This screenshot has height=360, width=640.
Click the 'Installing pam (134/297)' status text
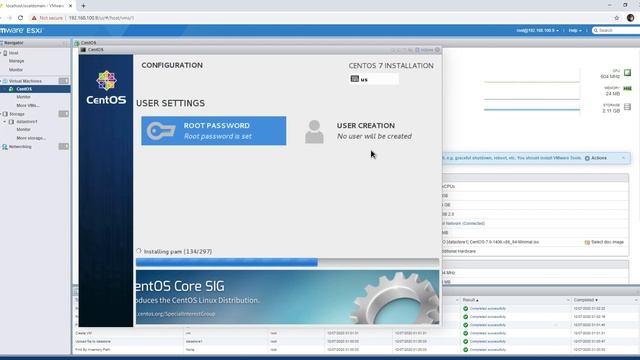coord(178,251)
